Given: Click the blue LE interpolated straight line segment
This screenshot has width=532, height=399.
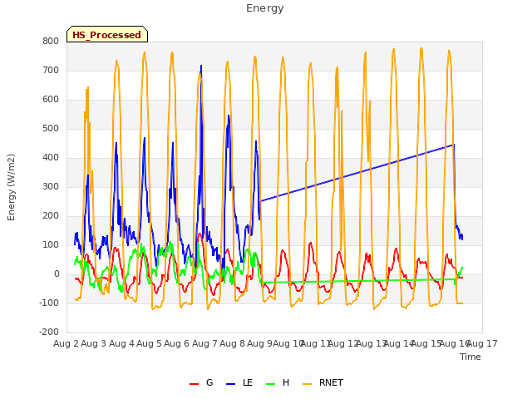Looking at the screenshot, I should click(357, 173).
